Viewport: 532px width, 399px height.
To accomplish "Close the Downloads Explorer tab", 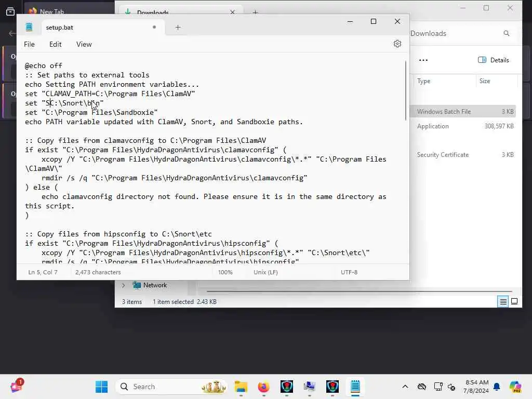I will pyautogui.click(x=232, y=12).
